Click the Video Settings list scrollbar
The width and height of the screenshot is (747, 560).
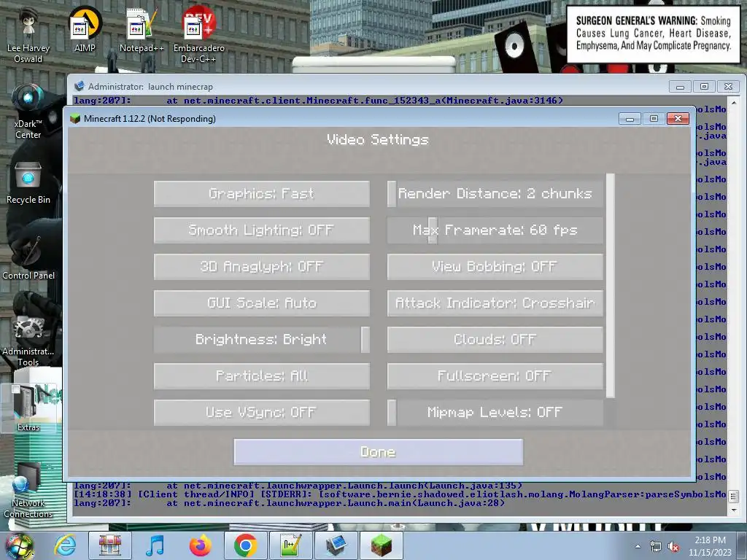(x=611, y=286)
